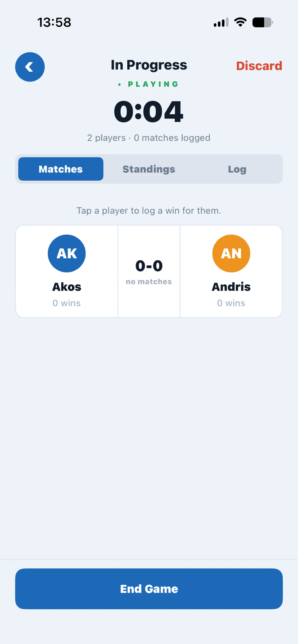
Task: Tap the battery indicator icon
Action: [262, 22]
